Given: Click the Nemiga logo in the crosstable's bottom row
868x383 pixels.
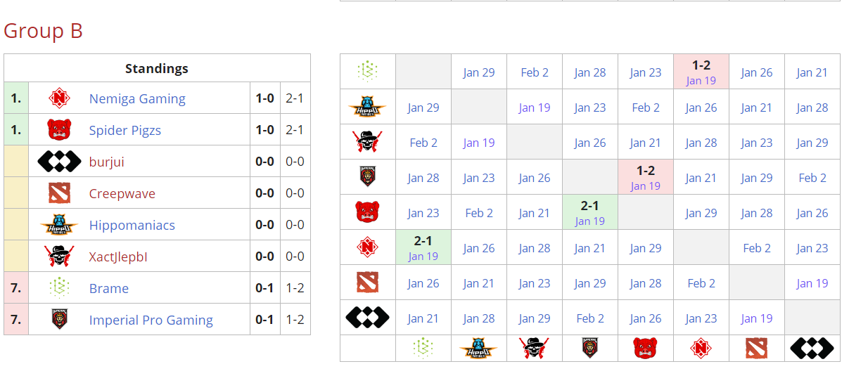Looking at the screenshot, I should [x=701, y=348].
